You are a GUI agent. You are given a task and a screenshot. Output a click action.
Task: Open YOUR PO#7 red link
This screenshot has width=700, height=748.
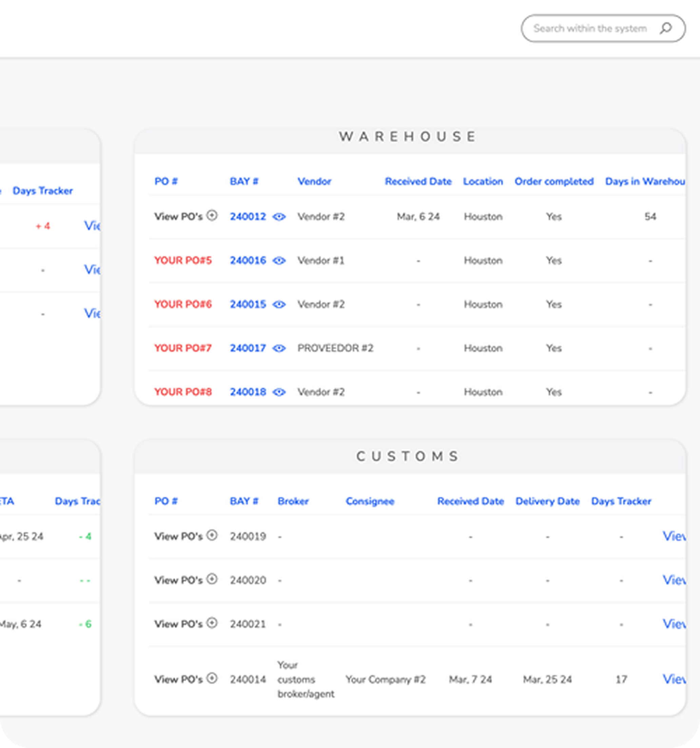tap(183, 348)
